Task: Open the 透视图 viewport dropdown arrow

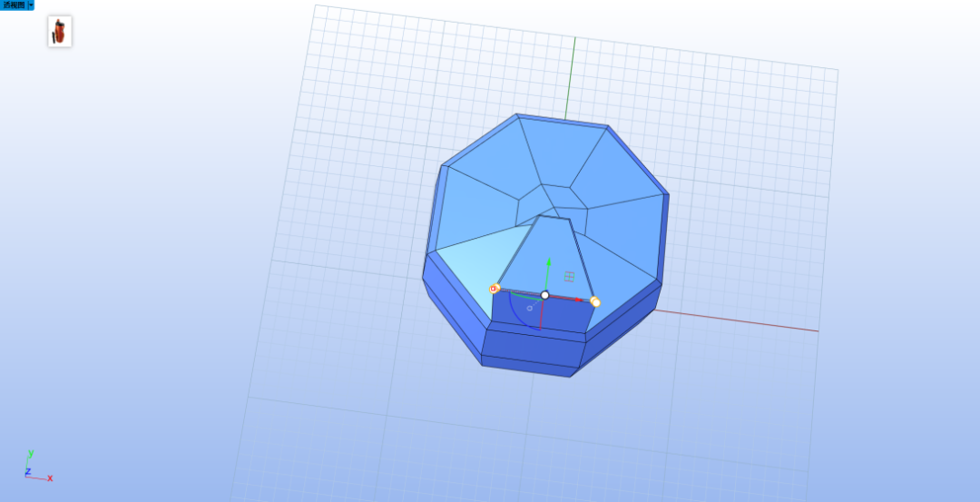Action: tap(31, 5)
